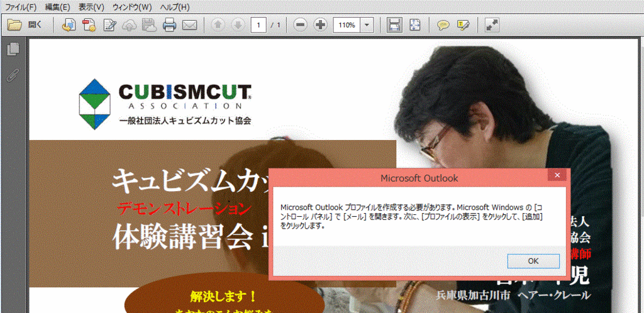644x313 pixels.
Task: Click the 110% zoom level field
Action: (x=347, y=25)
